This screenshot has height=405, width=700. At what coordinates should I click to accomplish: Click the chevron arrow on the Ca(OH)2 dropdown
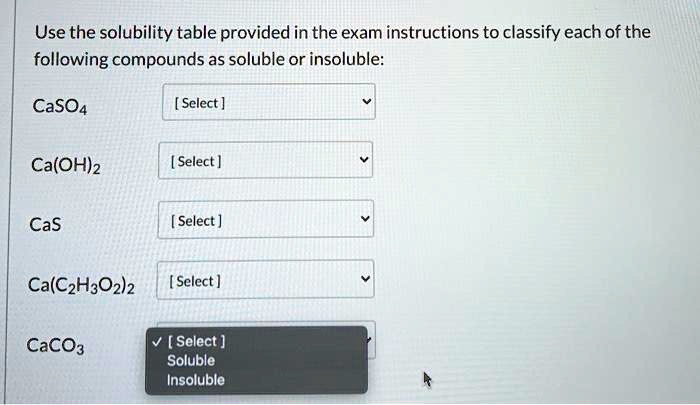click(x=366, y=161)
